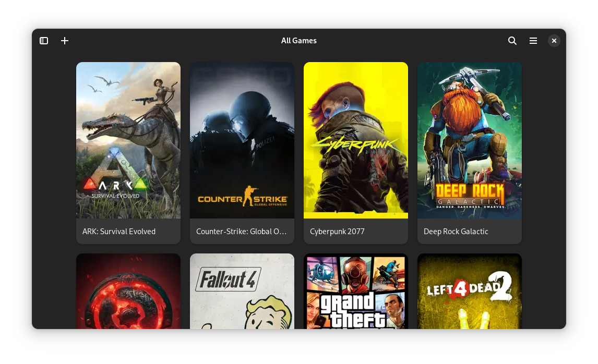Viewport: 598px width, 364px height.
Task: Click the Counter-Strike logo on its cover
Action: pos(242,200)
